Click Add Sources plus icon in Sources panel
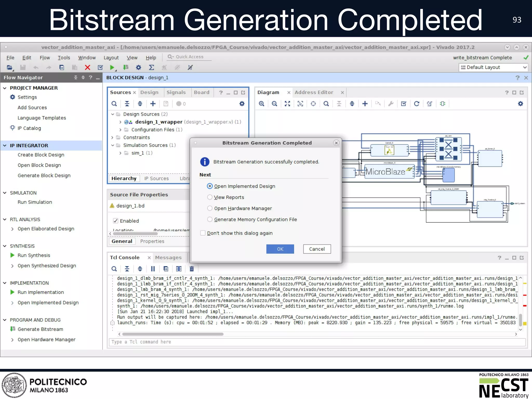This screenshot has height=399, width=532. 153,104
